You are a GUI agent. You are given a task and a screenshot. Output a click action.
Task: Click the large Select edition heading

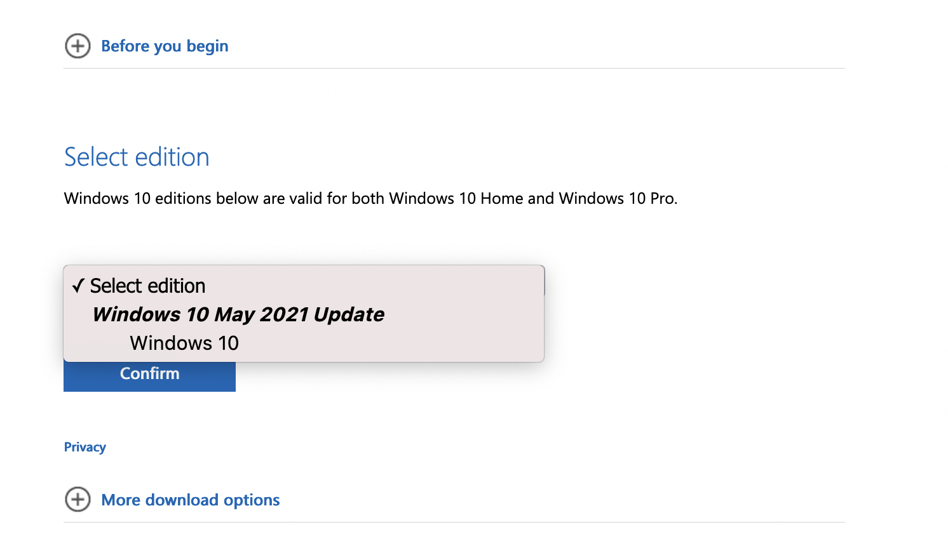click(137, 157)
